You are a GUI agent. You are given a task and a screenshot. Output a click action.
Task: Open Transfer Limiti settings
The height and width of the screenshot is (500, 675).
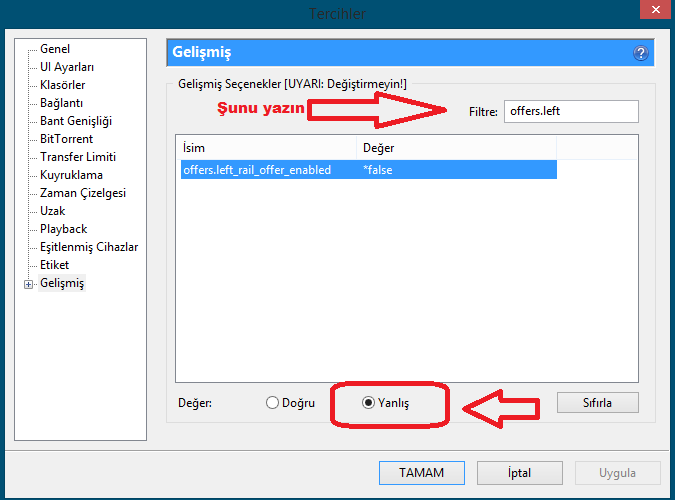[78, 157]
